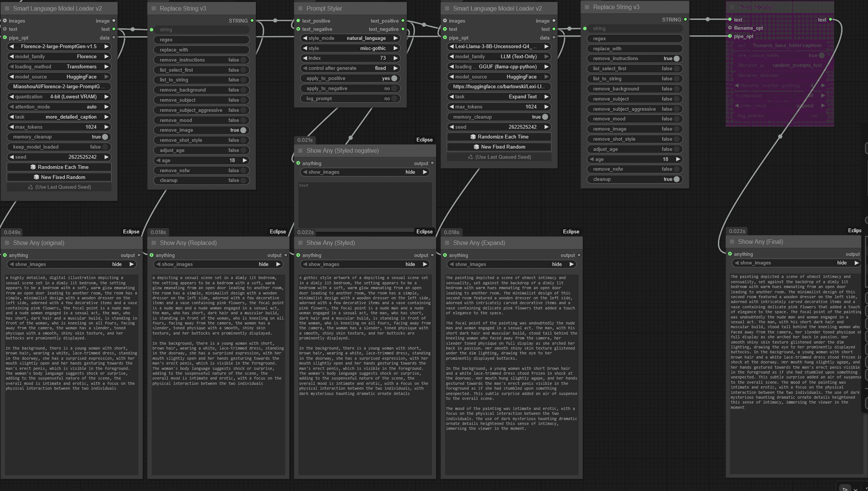Open show_images hide dropdown in Show Any (original)

pyautogui.click(x=71, y=264)
